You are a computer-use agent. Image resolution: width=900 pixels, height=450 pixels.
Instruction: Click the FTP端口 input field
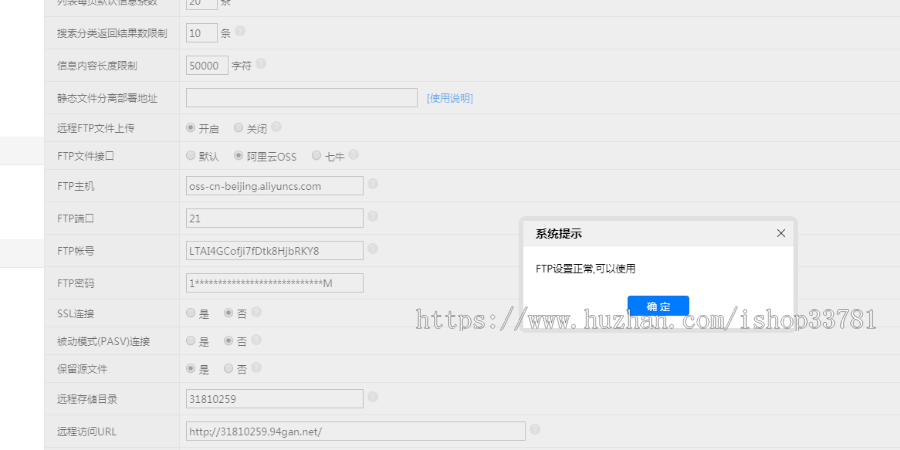pos(274,218)
